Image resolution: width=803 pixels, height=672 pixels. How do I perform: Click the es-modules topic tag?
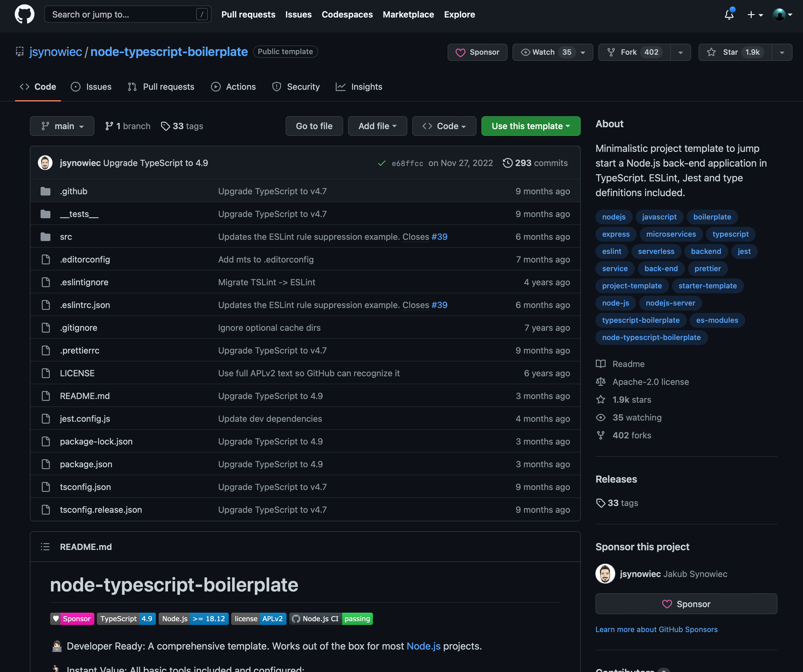tap(717, 320)
